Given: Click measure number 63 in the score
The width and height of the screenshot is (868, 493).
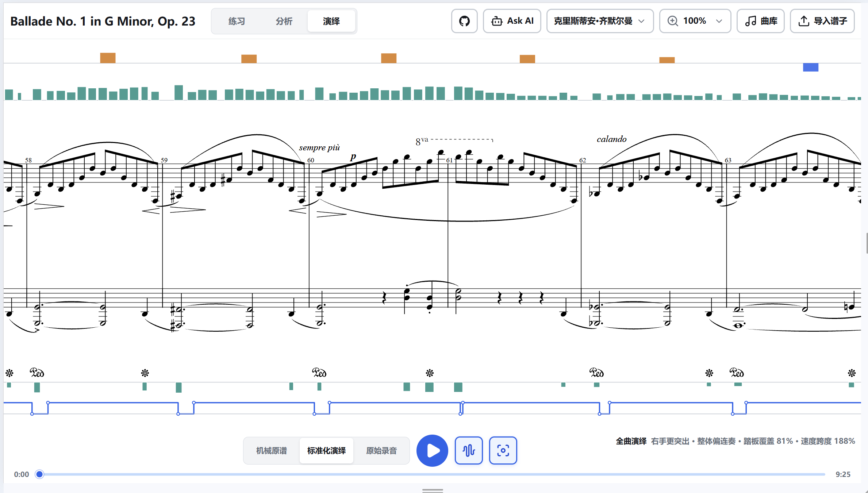Looking at the screenshot, I should pyautogui.click(x=728, y=160).
